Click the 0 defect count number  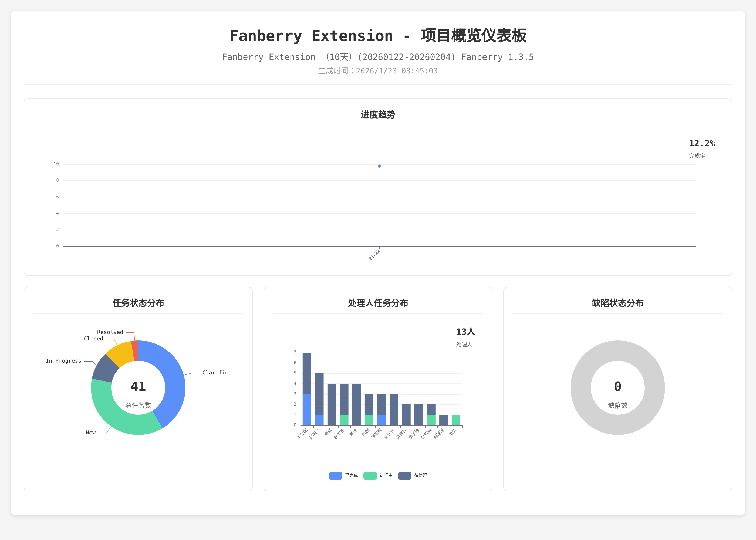pos(617,386)
